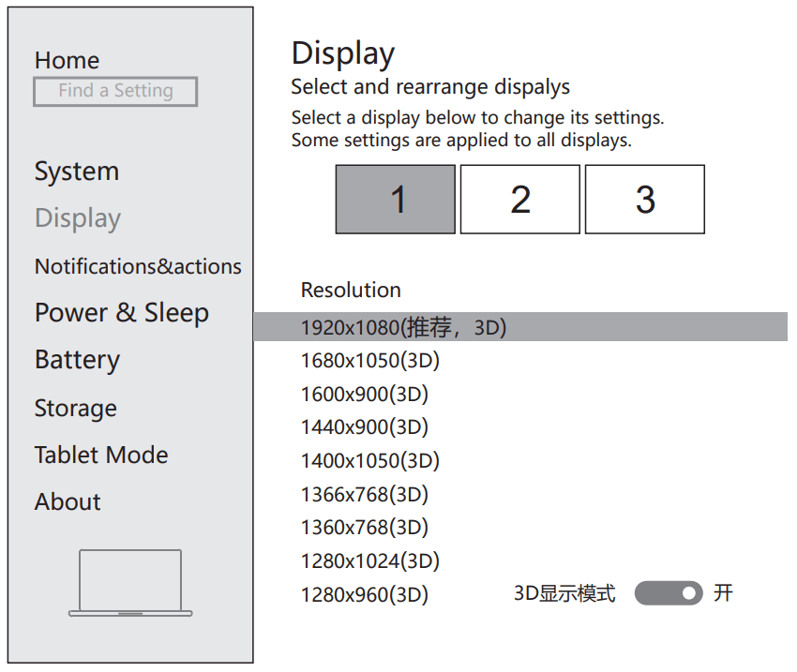Switch to Tablet Mode settings
797x672 pixels.
101,455
